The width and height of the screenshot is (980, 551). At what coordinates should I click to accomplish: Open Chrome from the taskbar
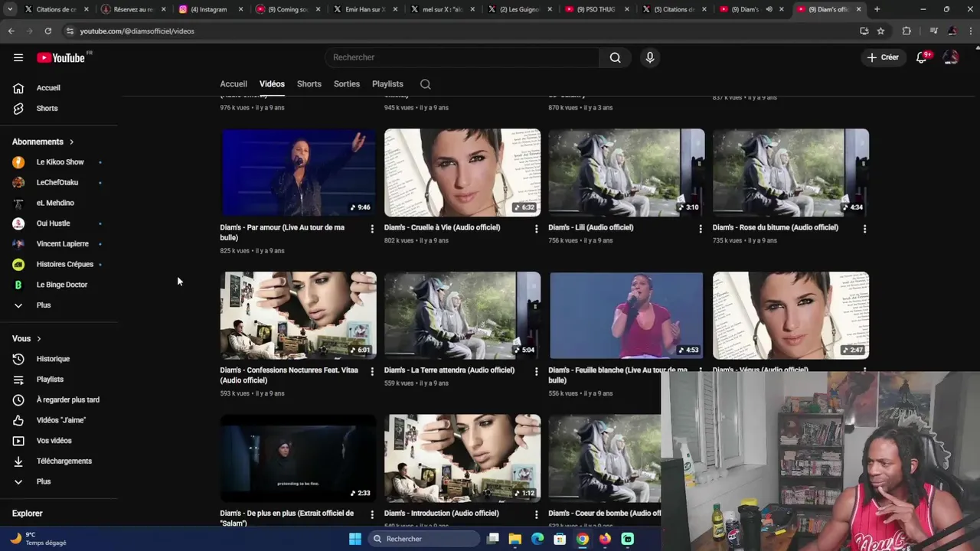point(583,539)
